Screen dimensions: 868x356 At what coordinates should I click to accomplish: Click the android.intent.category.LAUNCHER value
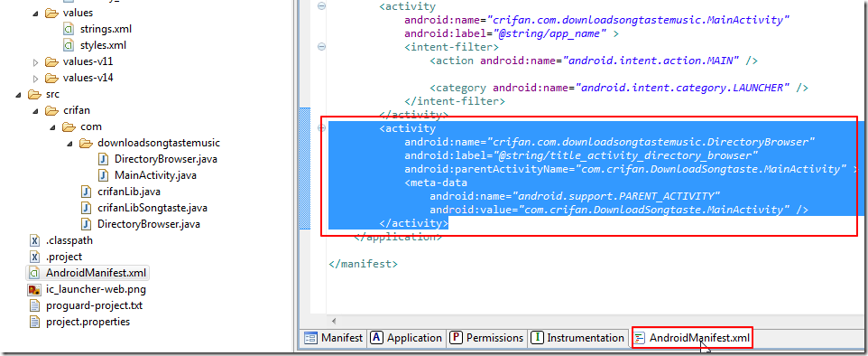click(x=682, y=88)
